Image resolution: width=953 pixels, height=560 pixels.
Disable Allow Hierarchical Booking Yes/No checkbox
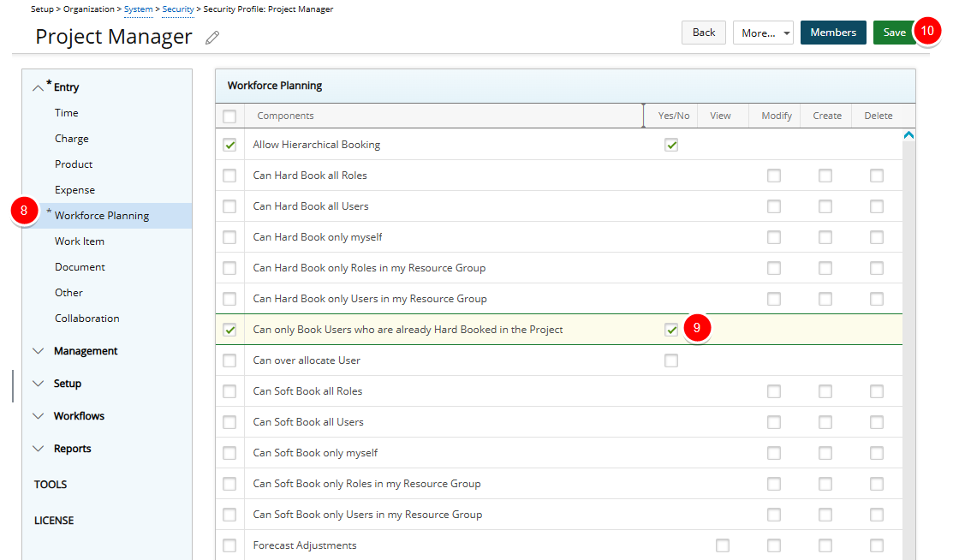[x=670, y=145]
